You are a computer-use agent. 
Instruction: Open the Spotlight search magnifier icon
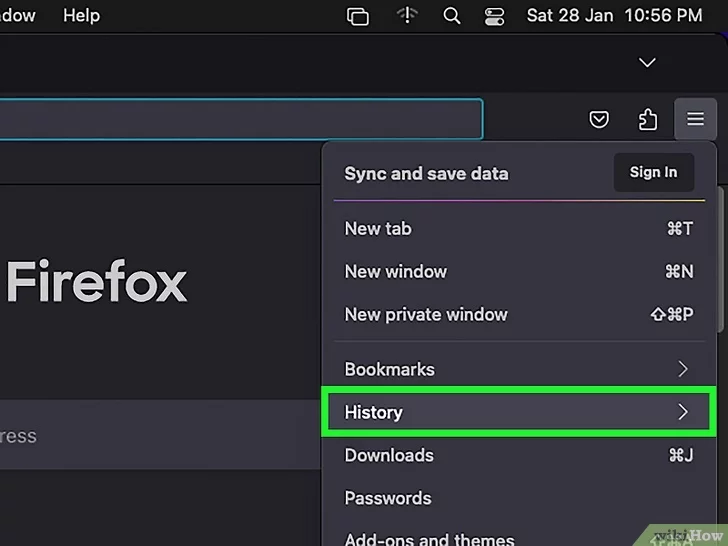(451, 16)
